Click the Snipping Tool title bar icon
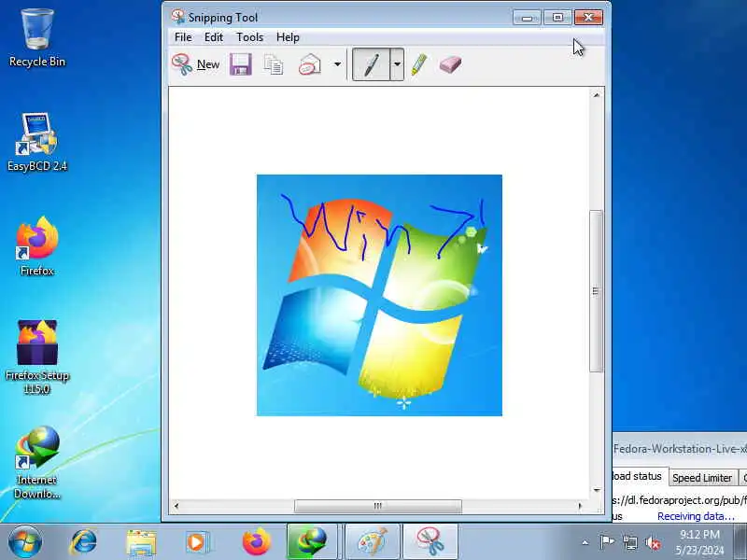Image resolution: width=747 pixels, height=560 pixels. click(x=178, y=17)
